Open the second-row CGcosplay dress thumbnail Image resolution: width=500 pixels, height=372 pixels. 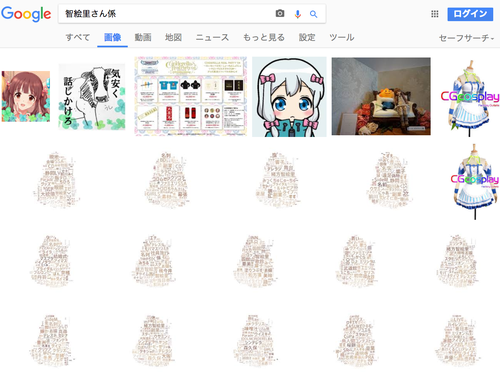[x=475, y=182]
